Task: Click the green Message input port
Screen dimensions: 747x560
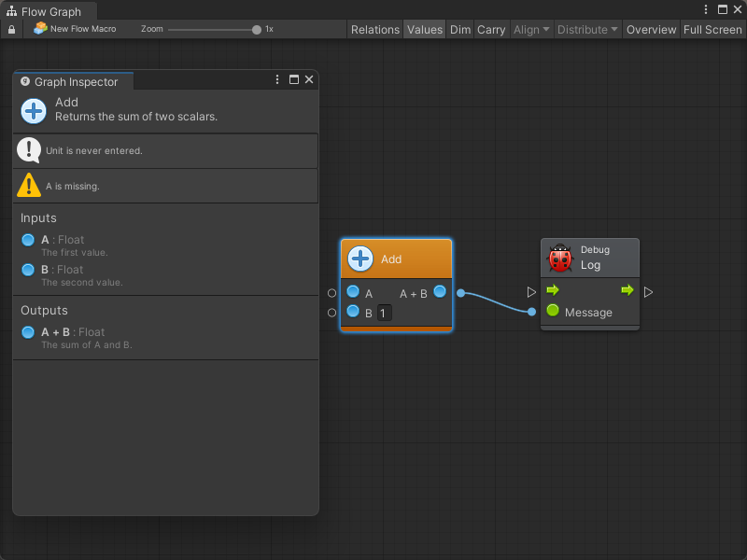Action: pyautogui.click(x=553, y=311)
